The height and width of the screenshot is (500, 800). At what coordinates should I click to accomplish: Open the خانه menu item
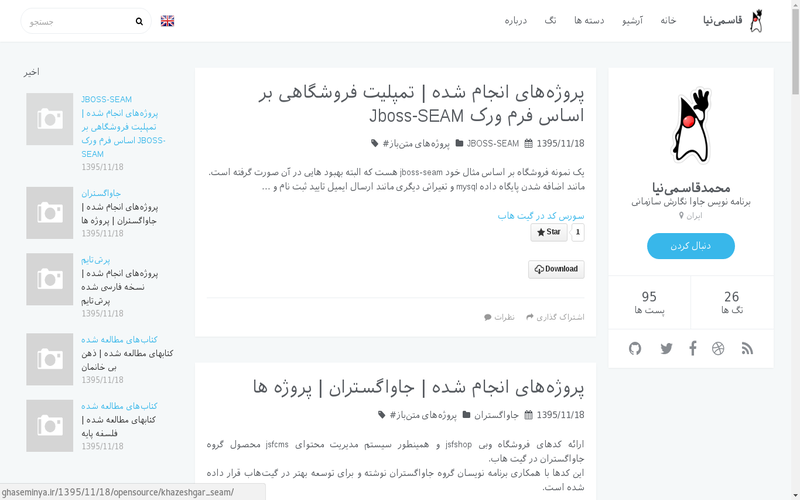[668, 21]
